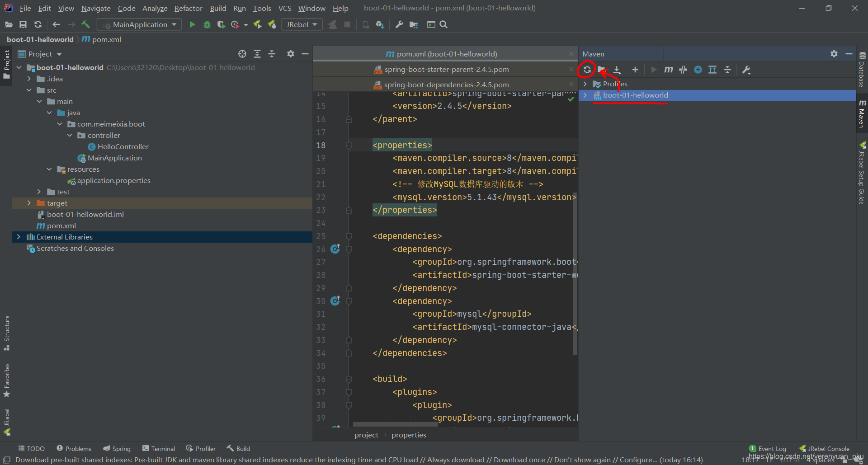Open IDE settings wrench in main toolbar

(399, 24)
